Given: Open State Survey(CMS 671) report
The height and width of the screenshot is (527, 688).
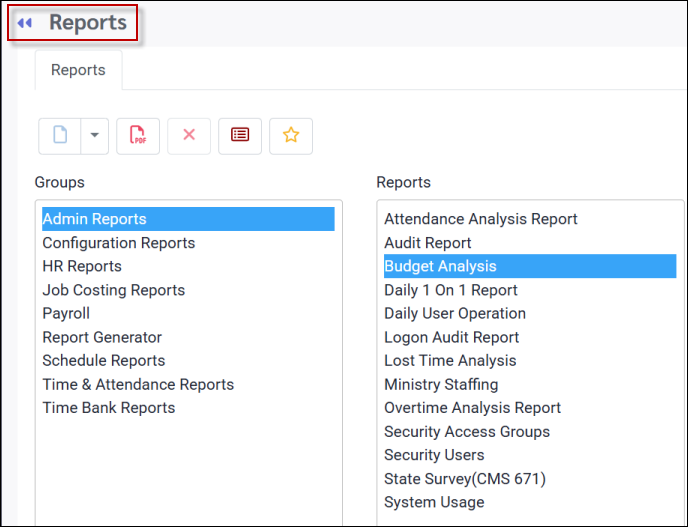Looking at the screenshot, I should click(x=530, y=479).
